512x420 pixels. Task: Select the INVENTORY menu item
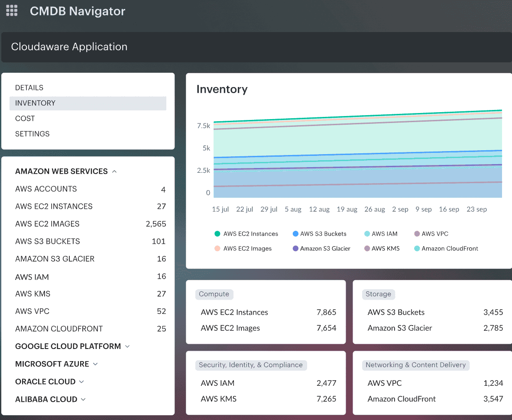pos(88,103)
